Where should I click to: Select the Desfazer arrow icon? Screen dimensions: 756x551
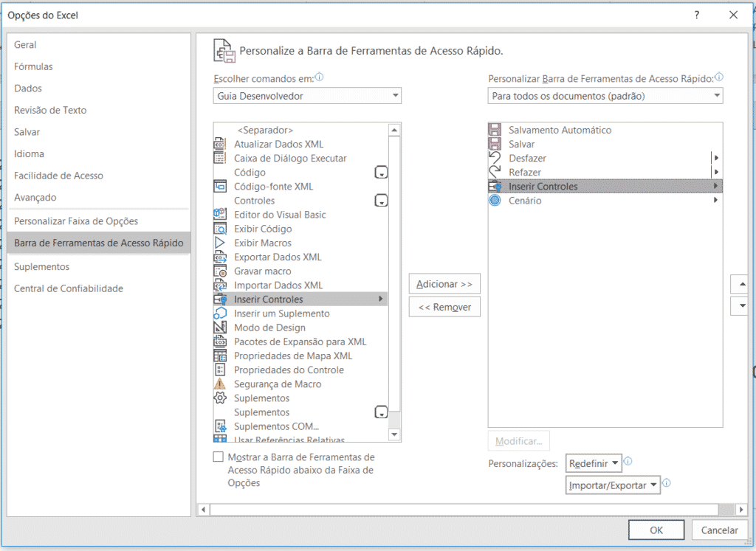pyautogui.click(x=495, y=157)
